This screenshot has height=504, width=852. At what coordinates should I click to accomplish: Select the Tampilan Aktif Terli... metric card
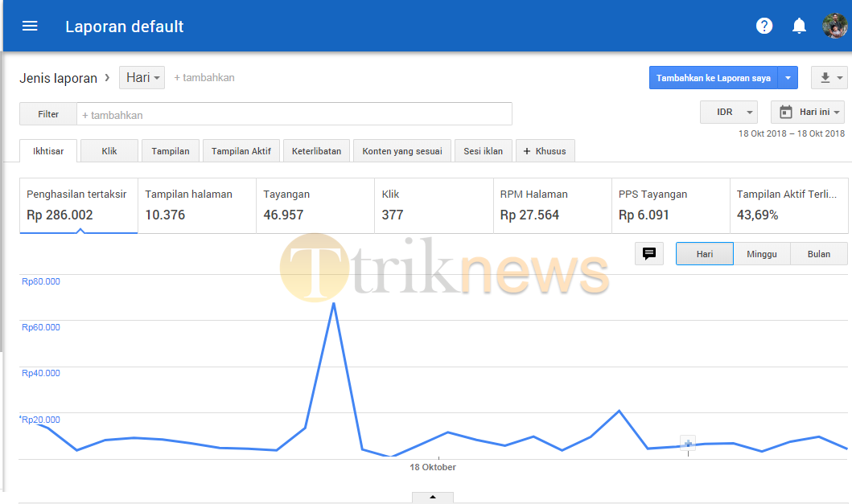[789, 206]
